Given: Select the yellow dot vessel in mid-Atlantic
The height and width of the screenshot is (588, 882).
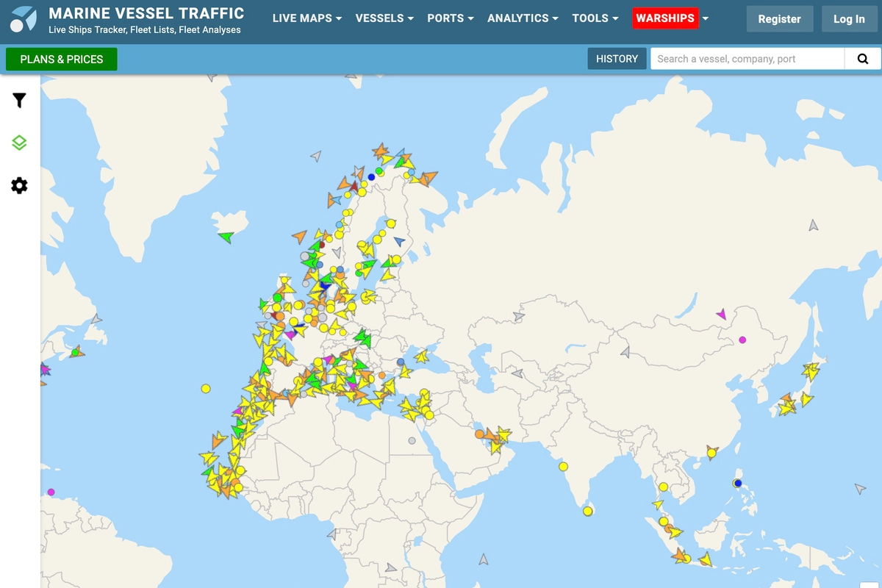Looking at the screenshot, I should [x=206, y=388].
